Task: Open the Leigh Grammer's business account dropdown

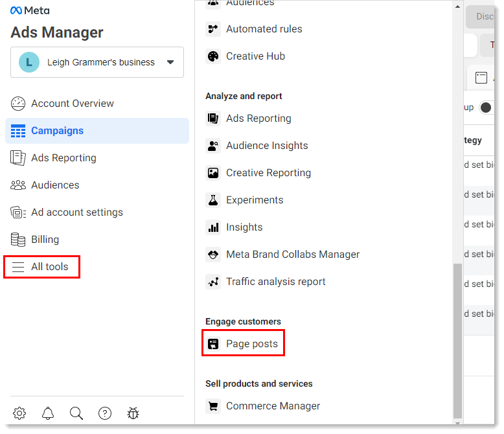Action: pyautogui.click(x=97, y=62)
